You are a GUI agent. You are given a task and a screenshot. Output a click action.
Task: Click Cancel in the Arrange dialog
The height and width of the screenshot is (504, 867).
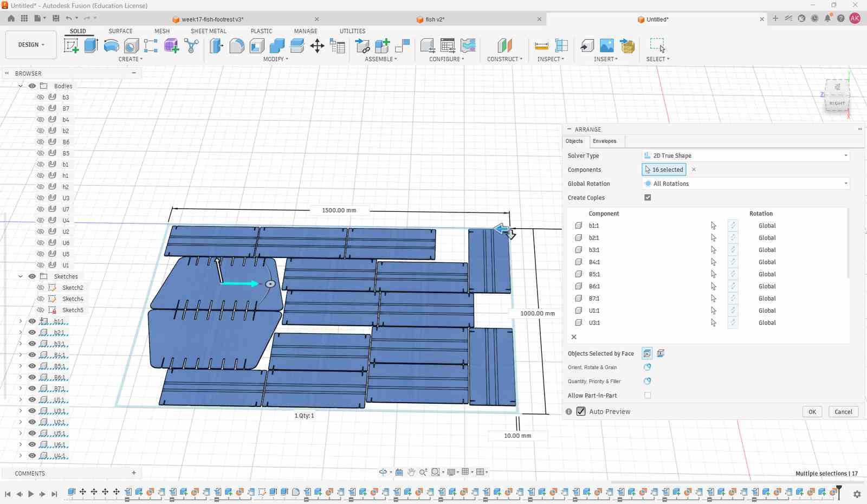coord(843,412)
